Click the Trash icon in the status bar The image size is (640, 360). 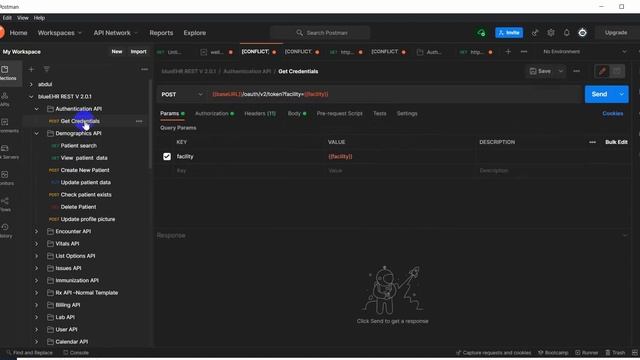point(615,353)
